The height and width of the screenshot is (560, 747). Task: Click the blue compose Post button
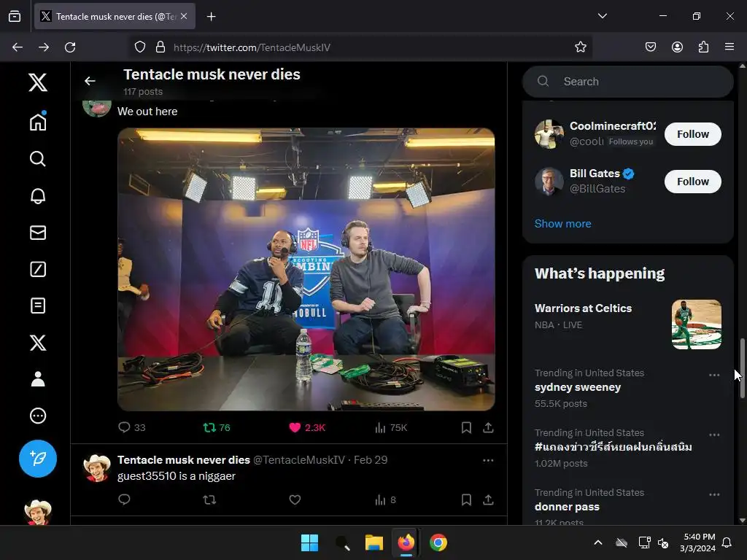coord(38,459)
